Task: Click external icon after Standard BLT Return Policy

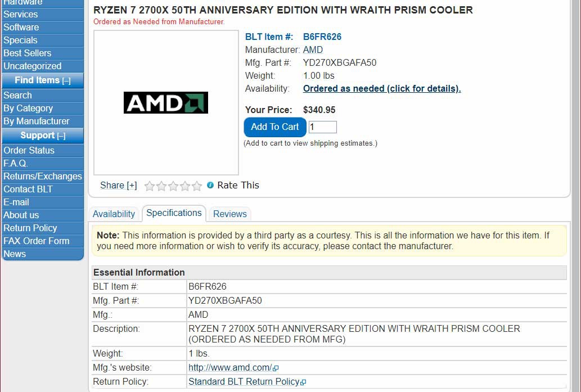Action: tap(303, 382)
